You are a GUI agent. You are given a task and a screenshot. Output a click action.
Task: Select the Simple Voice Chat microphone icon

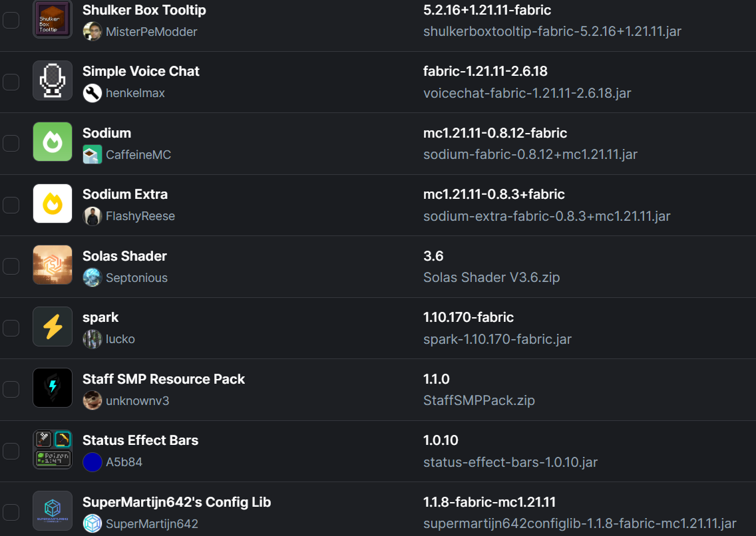(53, 80)
